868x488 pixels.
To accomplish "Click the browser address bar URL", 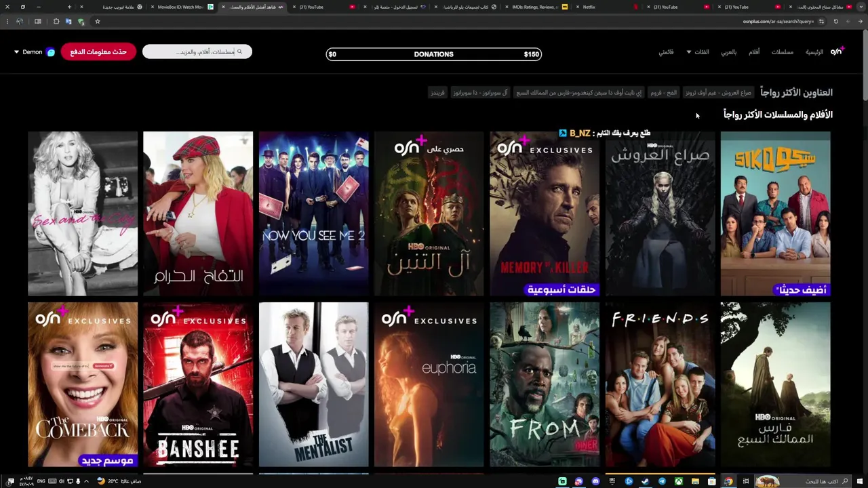I will pyautogui.click(x=778, y=21).
